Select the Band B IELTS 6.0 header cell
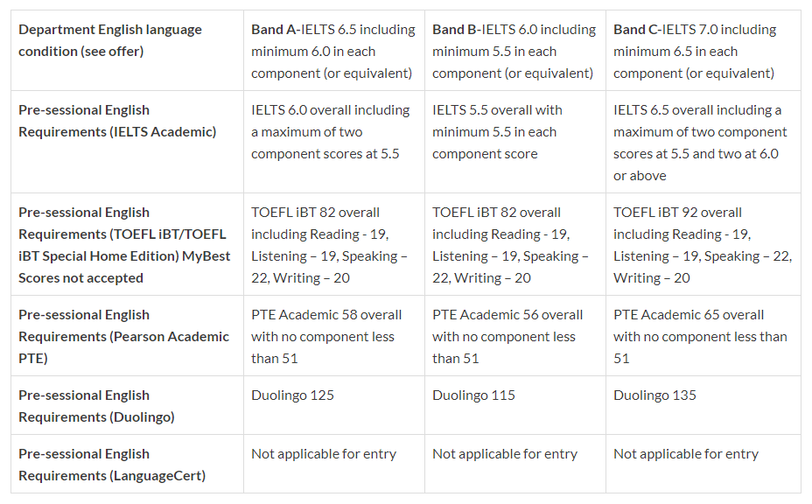 pyautogui.click(x=514, y=51)
